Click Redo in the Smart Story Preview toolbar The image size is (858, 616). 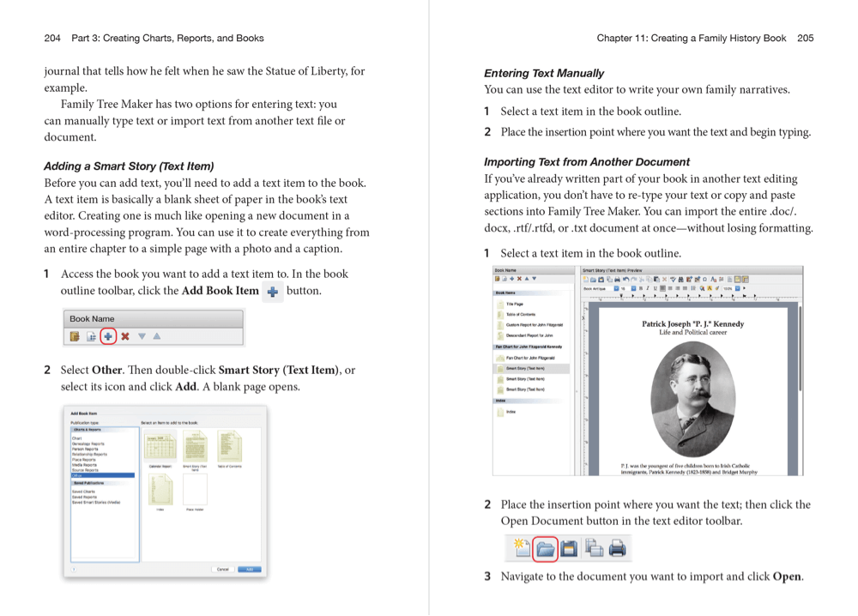click(633, 279)
